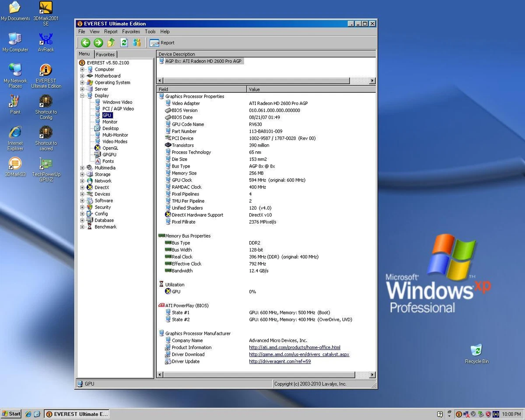
Task: Select the EVEREST Ultimate Edition desktop shortcut
Action: click(x=46, y=76)
